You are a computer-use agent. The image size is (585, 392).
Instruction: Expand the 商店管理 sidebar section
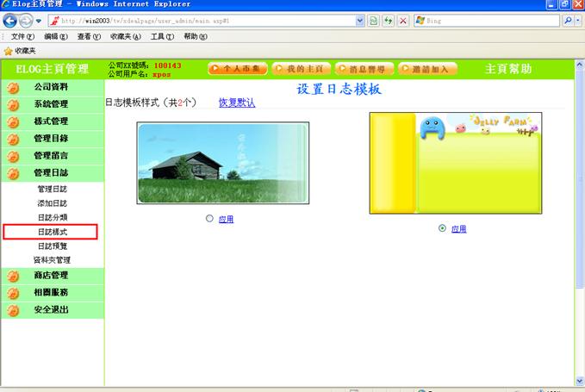51,276
